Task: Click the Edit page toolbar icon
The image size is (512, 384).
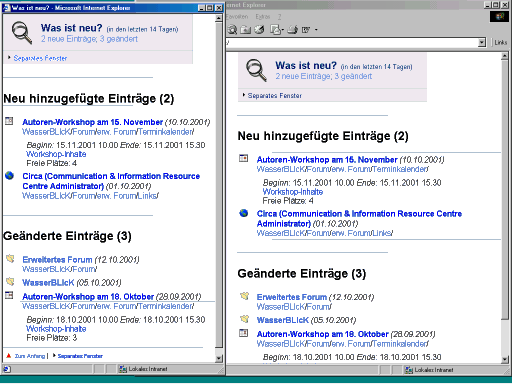Action: tap(306, 30)
